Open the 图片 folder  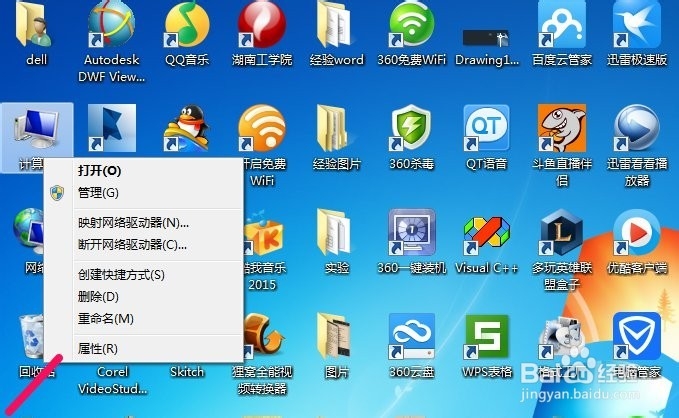(x=334, y=337)
